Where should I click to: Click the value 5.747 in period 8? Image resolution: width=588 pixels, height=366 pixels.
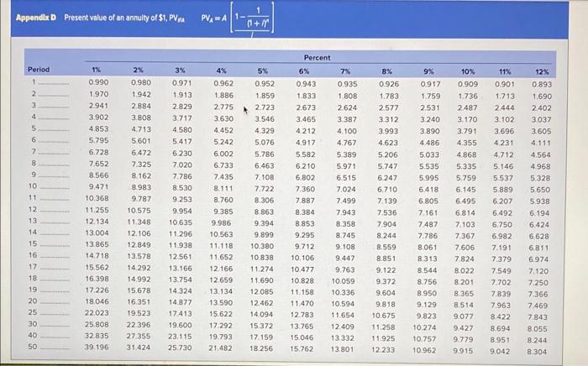[388, 166]
